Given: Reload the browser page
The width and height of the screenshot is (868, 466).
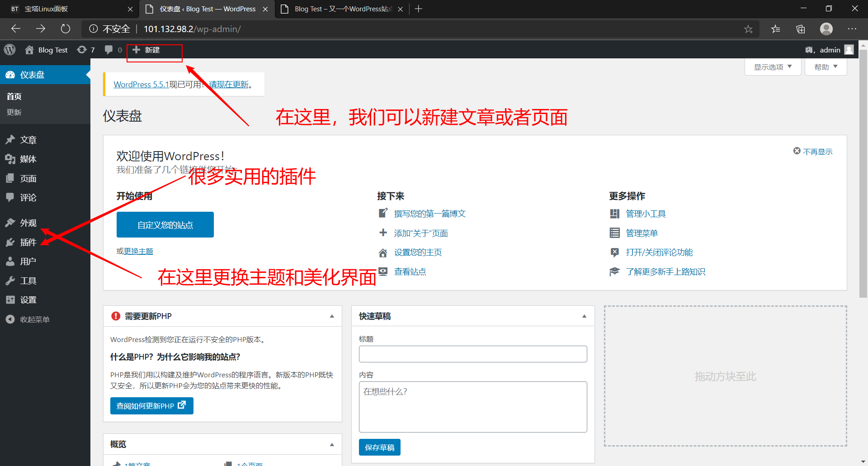Looking at the screenshot, I should [66, 29].
